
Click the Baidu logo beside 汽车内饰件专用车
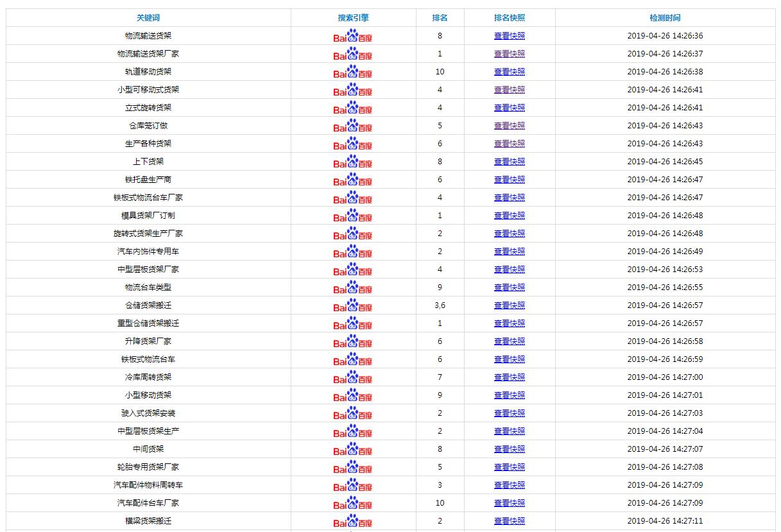[x=353, y=252]
